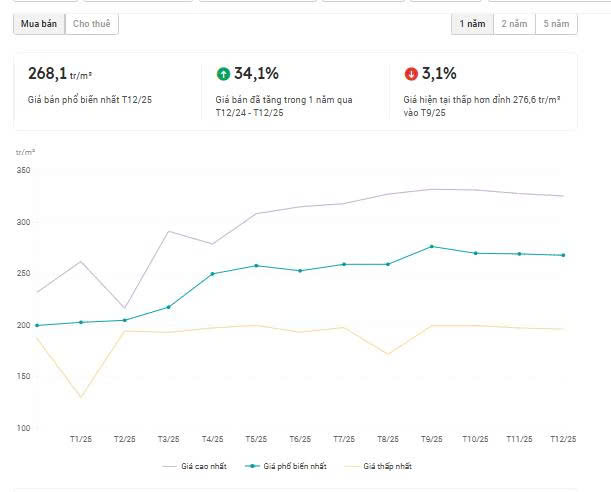Click the teal data point at T1/25

pos(81,322)
